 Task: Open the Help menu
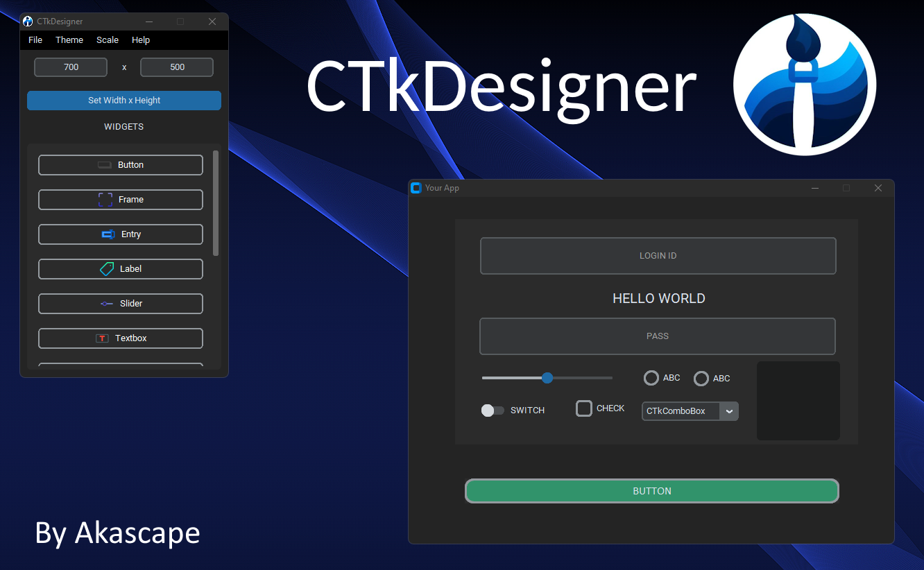point(141,40)
